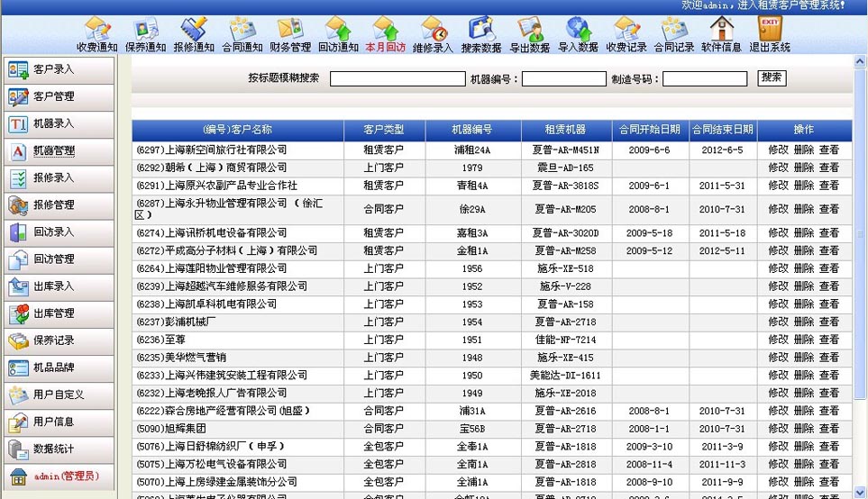
Task: Click the 用户信息 sidebar icon
Action: click(x=18, y=422)
